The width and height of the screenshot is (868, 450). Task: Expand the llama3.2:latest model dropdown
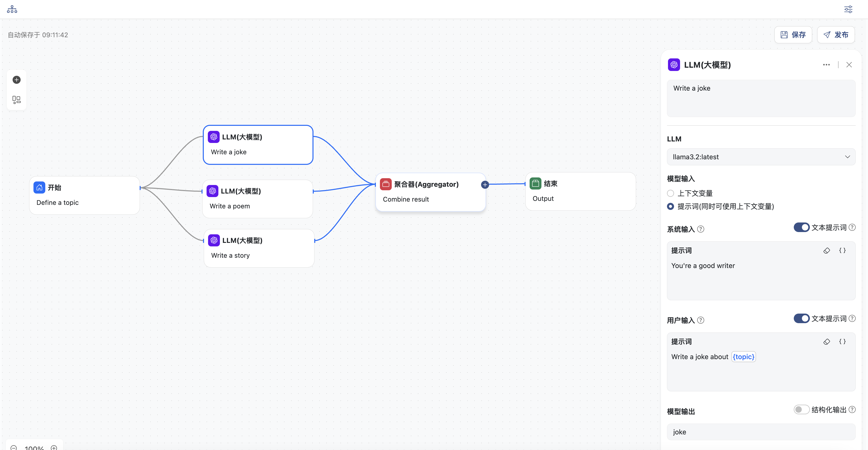click(x=761, y=157)
